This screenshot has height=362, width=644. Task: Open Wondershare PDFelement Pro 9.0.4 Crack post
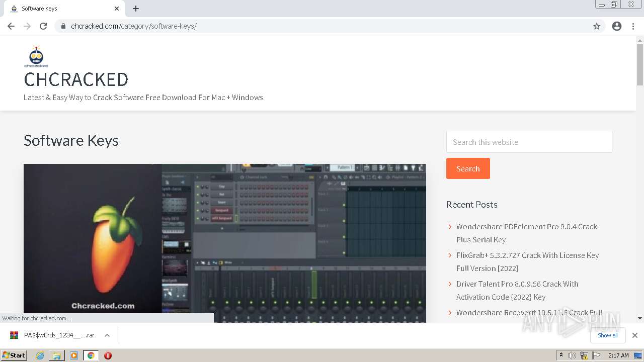pos(527,233)
